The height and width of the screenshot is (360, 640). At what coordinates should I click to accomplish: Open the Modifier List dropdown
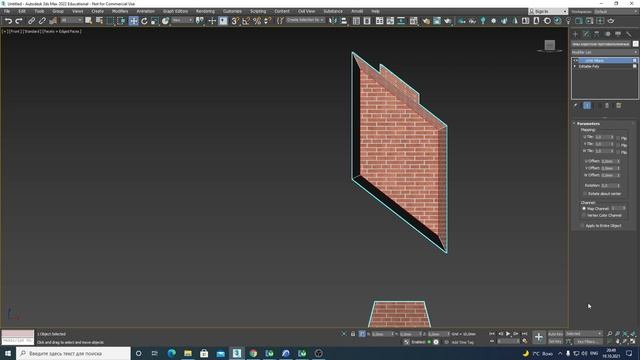(x=604, y=52)
